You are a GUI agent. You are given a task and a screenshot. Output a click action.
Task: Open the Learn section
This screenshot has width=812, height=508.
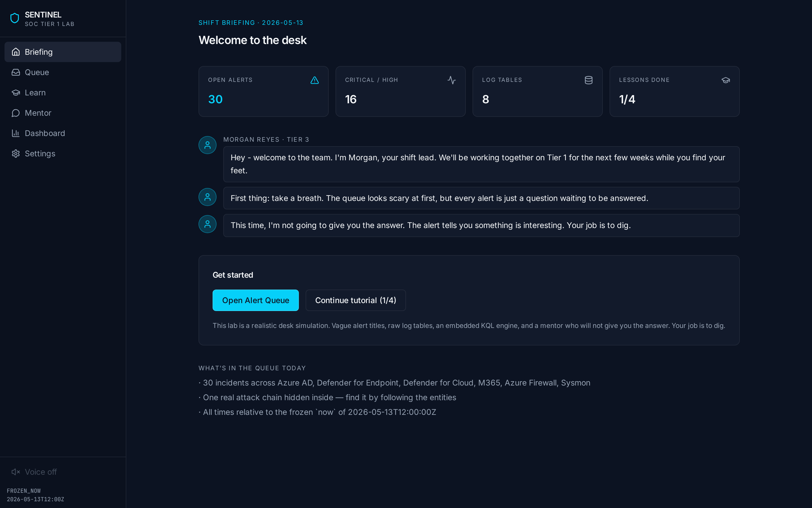63,92
